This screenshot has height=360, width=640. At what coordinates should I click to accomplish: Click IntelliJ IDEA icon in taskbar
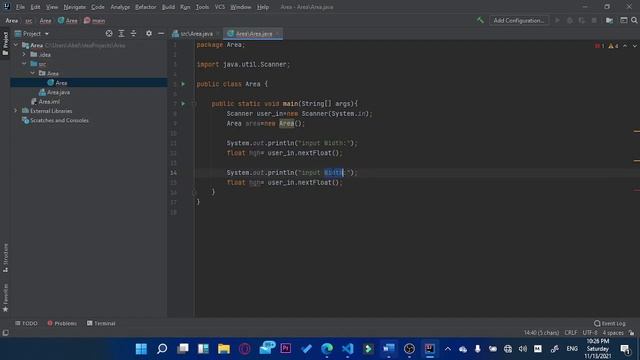(x=429, y=349)
